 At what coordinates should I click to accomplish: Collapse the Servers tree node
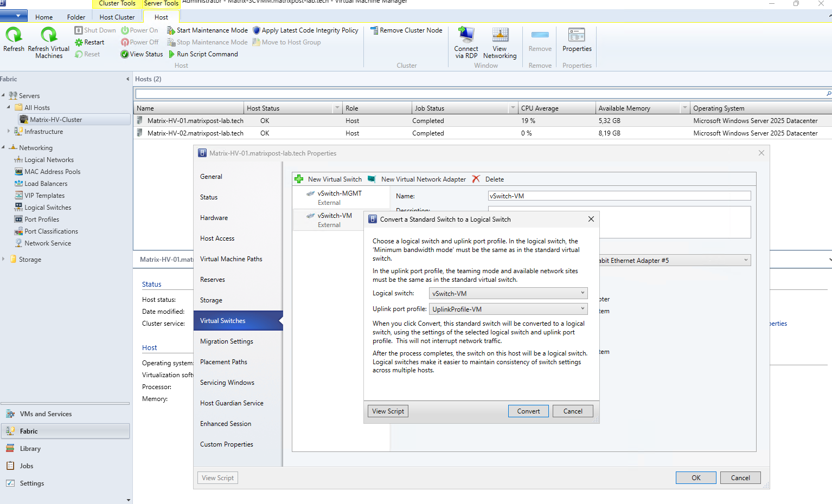point(3,95)
